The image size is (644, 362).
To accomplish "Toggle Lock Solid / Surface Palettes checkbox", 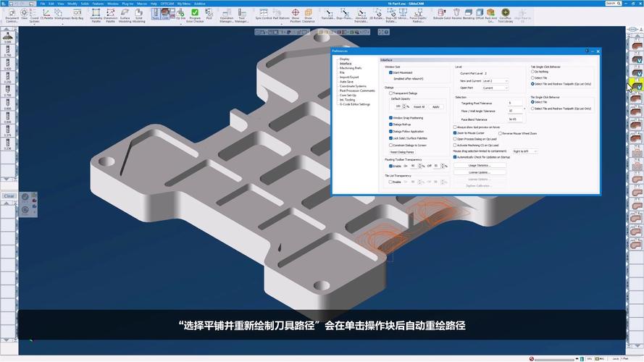I will [390, 138].
